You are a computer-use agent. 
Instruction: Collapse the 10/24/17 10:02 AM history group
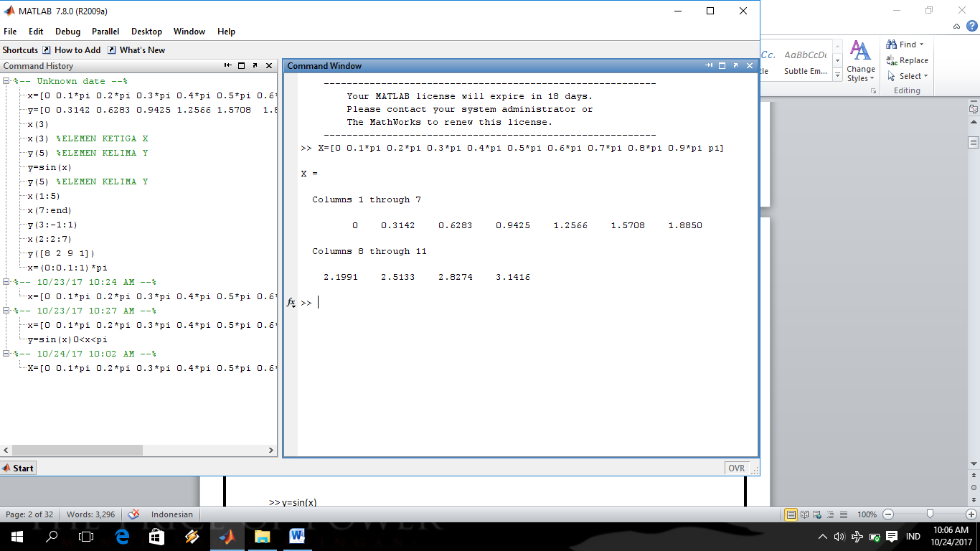pyautogui.click(x=6, y=353)
